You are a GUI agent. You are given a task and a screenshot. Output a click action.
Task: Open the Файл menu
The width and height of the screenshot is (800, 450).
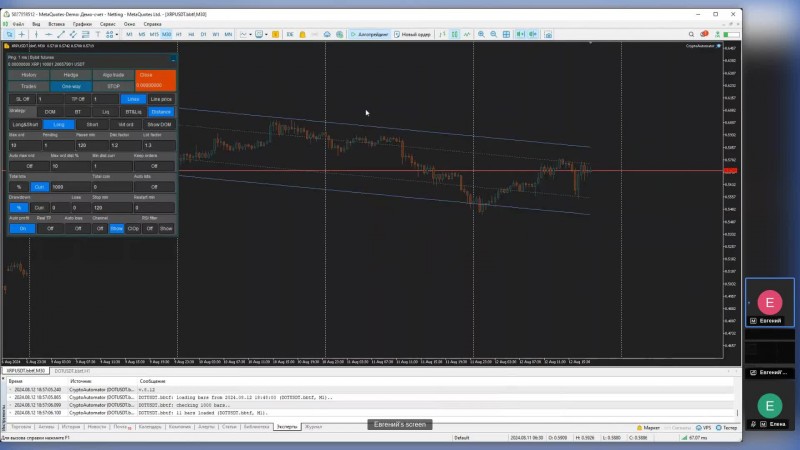click(18, 24)
